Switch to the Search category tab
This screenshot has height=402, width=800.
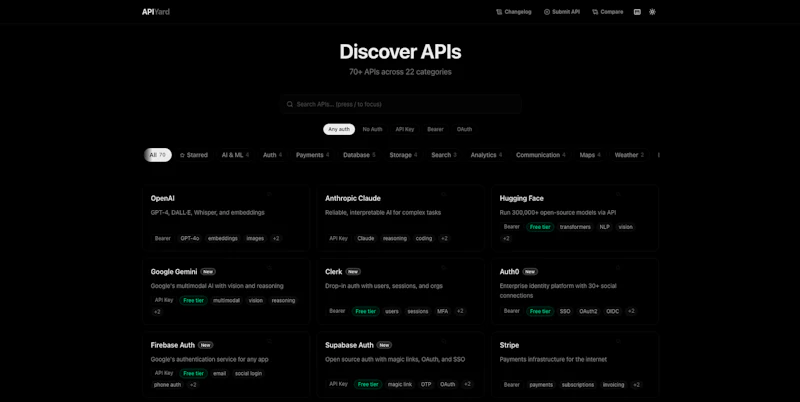(x=444, y=155)
